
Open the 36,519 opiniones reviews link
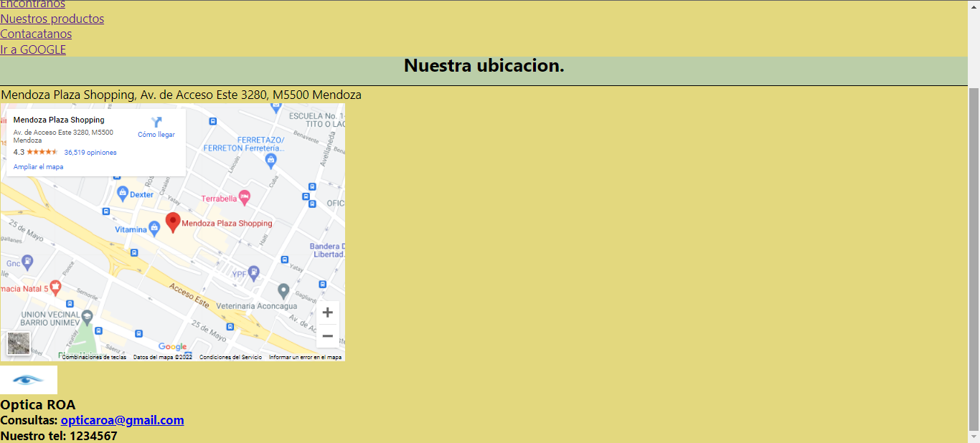point(90,153)
